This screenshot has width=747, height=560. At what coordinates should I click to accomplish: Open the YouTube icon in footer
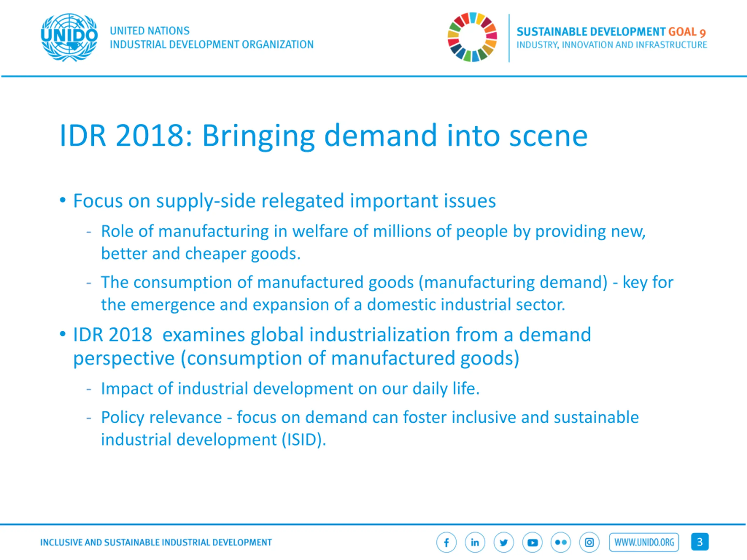532,542
